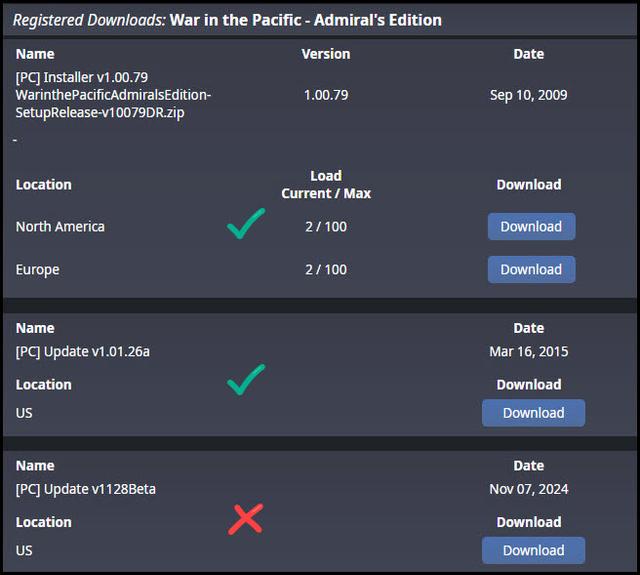Image resolution: width=640 pixels, height=575 pixels.
Task: Download installer from North America server
Action: click(531, 226)
